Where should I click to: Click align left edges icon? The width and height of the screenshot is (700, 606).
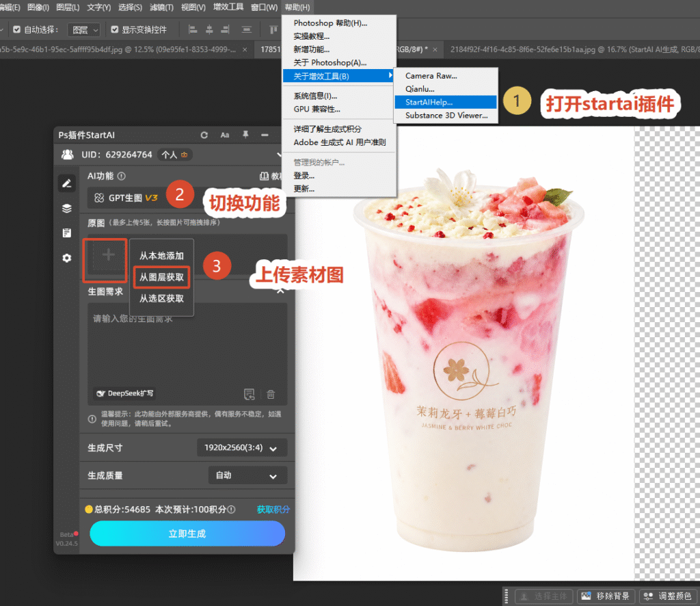[193, 29]
